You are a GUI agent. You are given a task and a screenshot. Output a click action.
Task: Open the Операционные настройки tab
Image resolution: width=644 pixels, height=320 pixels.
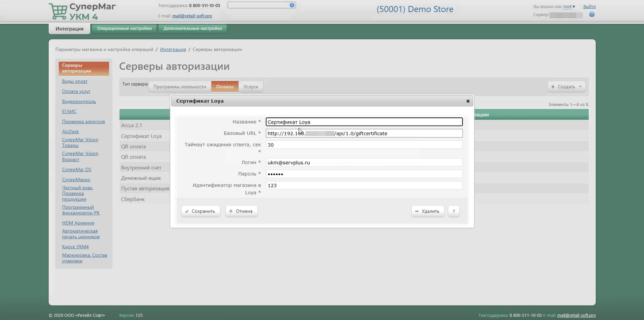pyautogui.click(x=124, y=29)
